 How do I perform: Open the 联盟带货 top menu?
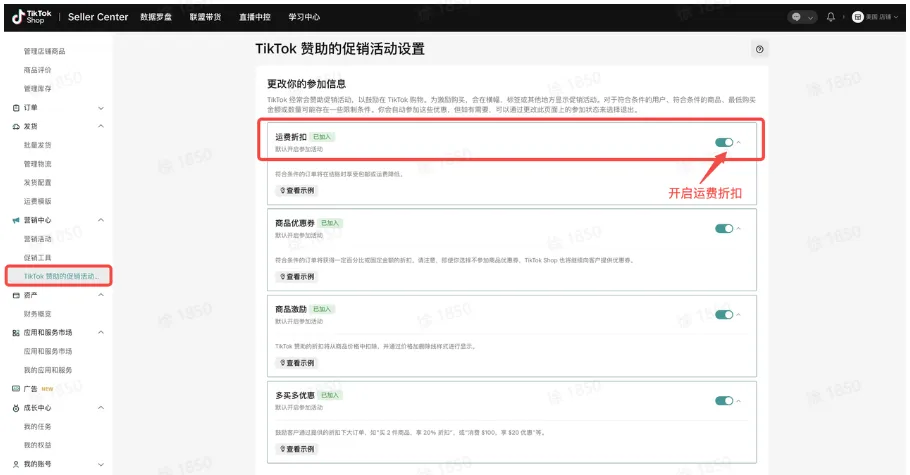coord(205,17)
